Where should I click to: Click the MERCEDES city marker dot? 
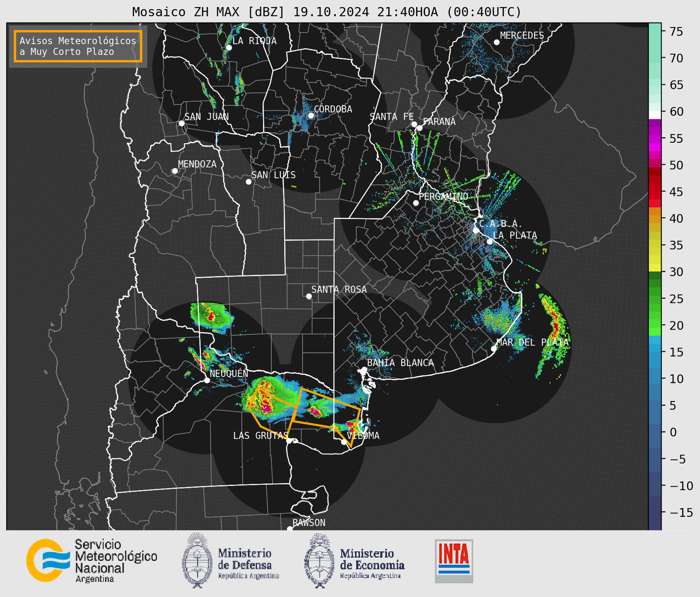click(x=497, y=42)
